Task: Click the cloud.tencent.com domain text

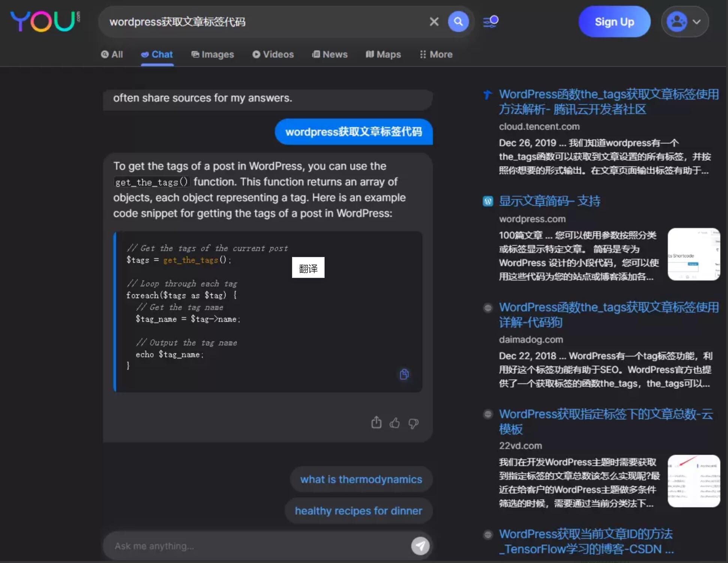Action: click(x=539, y=127)
